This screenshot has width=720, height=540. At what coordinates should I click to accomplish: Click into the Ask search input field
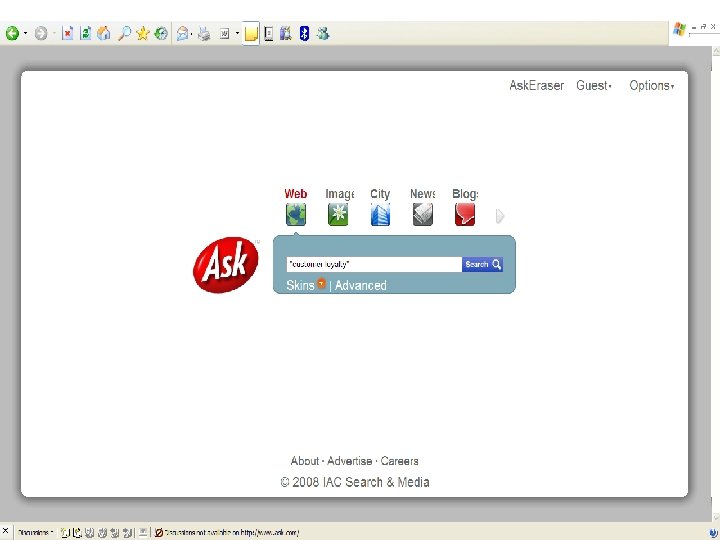point(374,264)
